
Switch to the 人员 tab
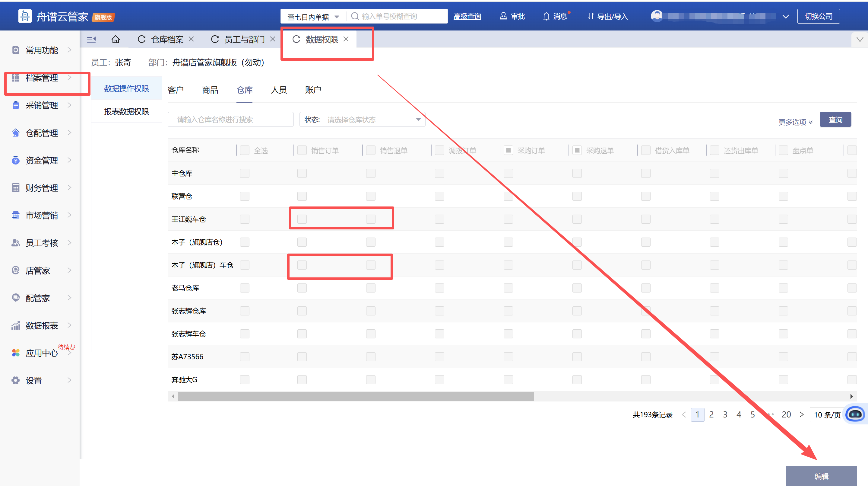279,90
